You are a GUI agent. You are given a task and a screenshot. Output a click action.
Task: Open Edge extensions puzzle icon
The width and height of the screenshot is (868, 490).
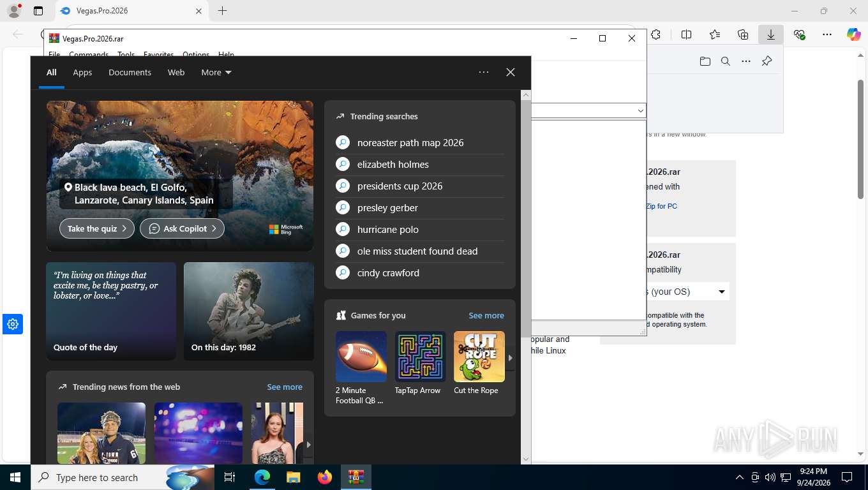pyautogui.click(x=655, y=34)
